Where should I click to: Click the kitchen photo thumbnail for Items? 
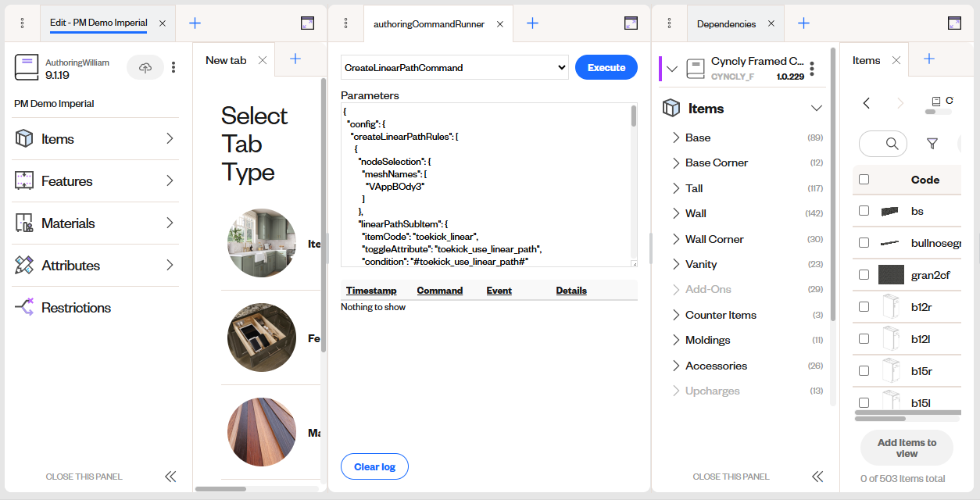[x=262, y=243]
